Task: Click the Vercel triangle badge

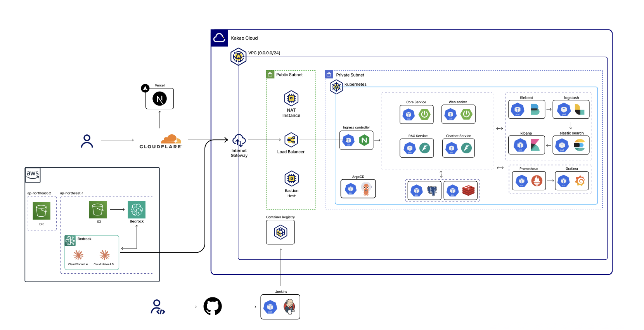Action: tap(145, 89)
